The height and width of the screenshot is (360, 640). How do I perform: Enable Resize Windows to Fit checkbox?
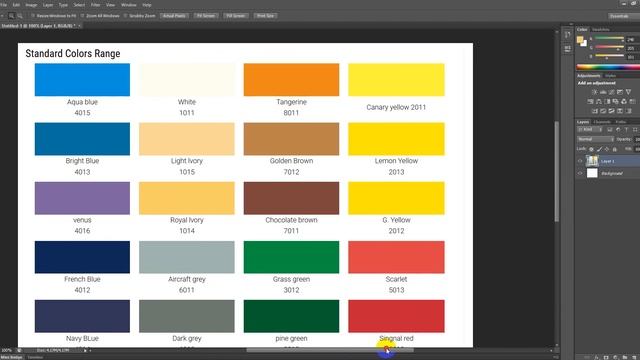click(x=33, y=16)
